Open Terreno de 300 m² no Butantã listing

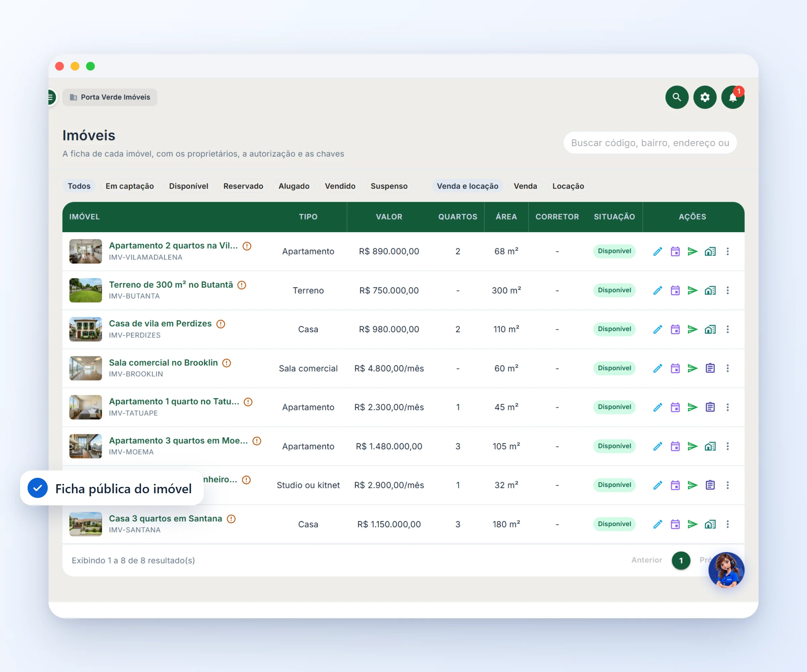(170, 285)
